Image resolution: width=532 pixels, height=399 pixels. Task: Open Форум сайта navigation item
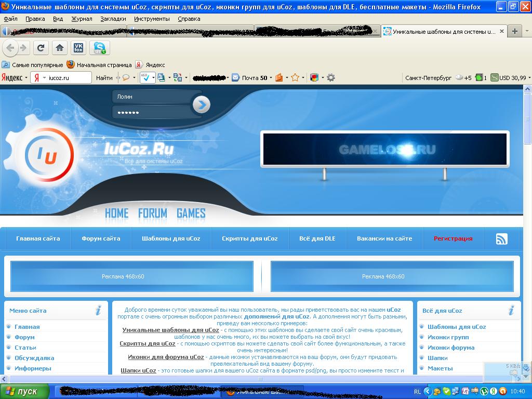point(101,238)
